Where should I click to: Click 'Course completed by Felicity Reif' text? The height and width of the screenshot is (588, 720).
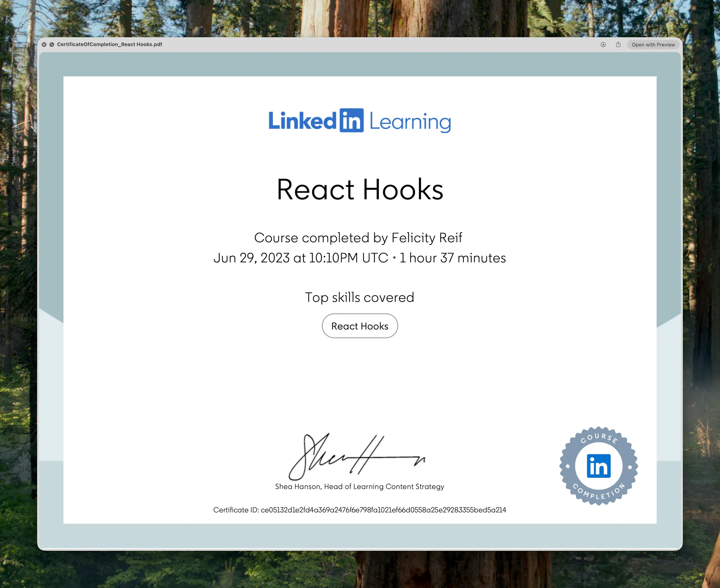click(x=358, y=238)
